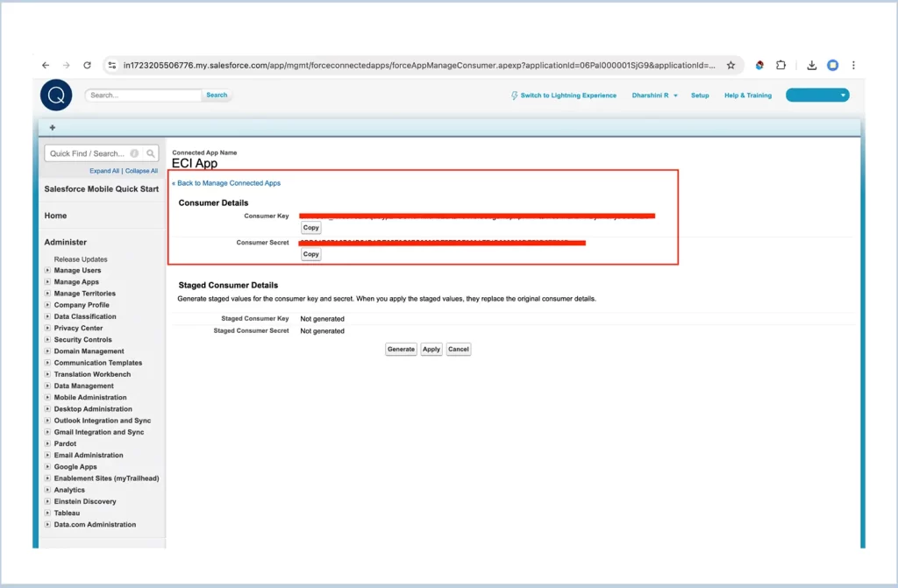Click the red-blue extension icon in toolbar

759,65
